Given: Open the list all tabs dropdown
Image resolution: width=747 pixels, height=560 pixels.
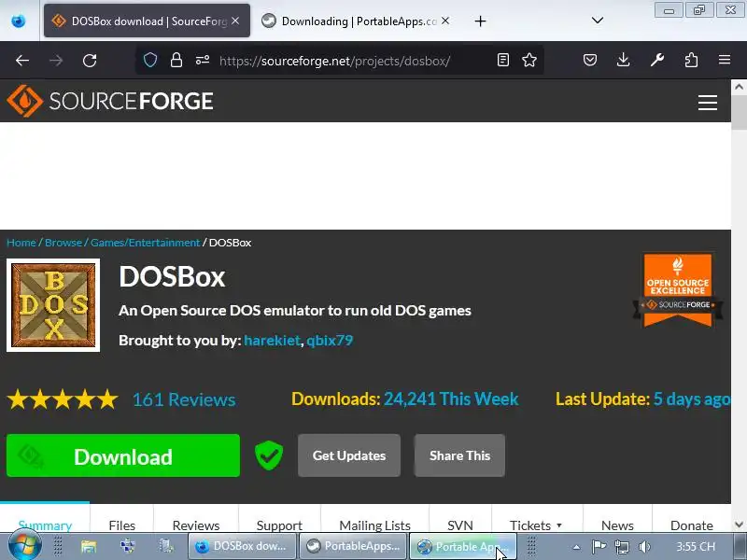Looking at the screenshot, I should click(598, 21).
